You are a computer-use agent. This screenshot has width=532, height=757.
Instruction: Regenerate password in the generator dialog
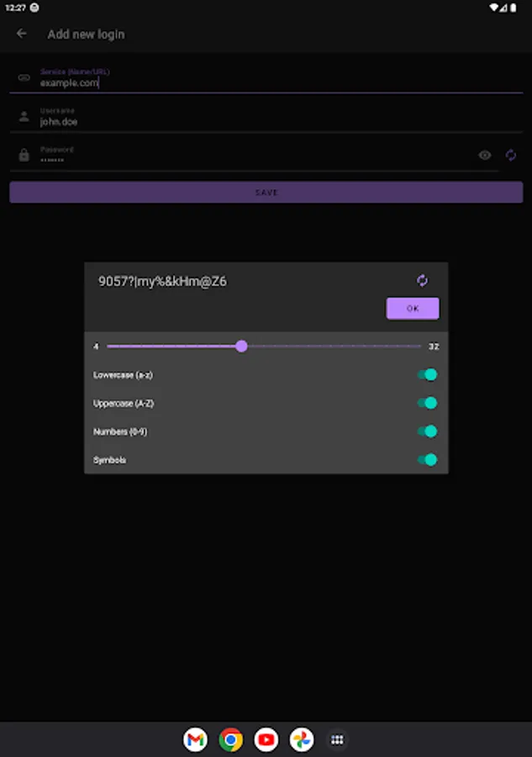(x=422, y=280)
